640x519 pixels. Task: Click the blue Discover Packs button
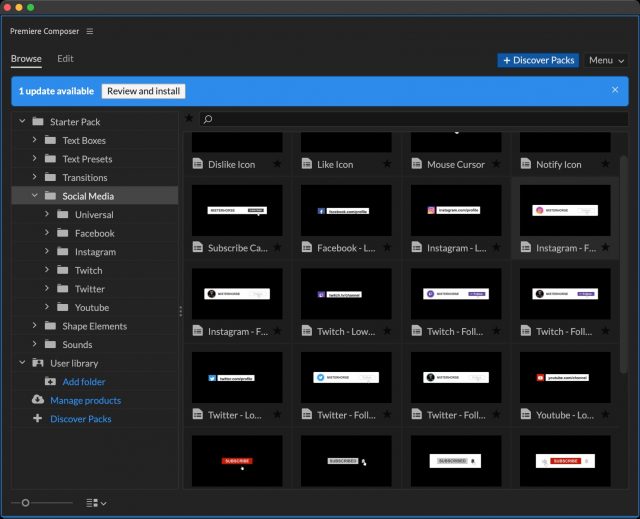pos(538,60)
